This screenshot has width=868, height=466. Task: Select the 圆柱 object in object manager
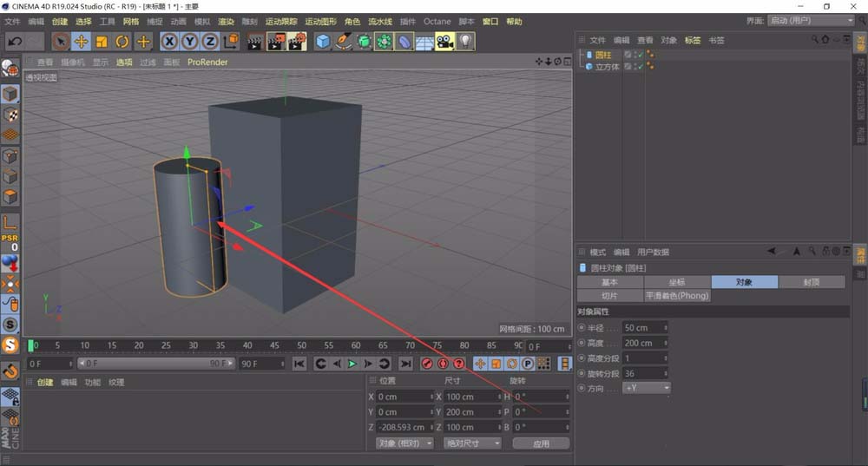pos(603,55)
